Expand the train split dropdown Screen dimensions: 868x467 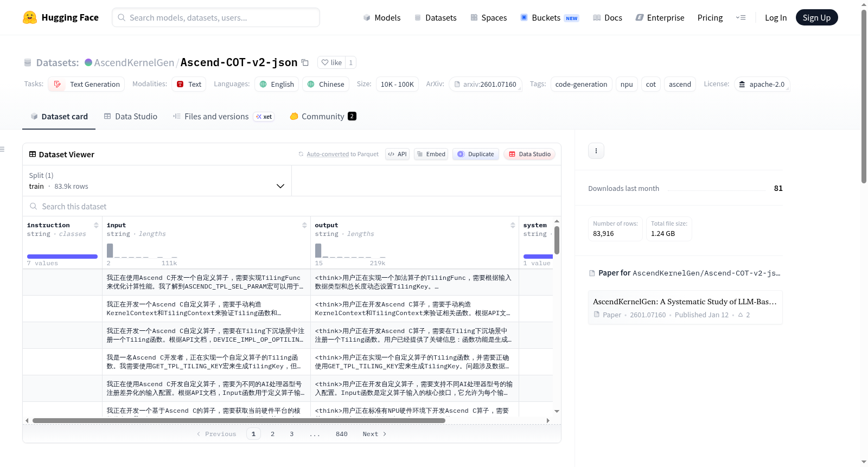157,181
